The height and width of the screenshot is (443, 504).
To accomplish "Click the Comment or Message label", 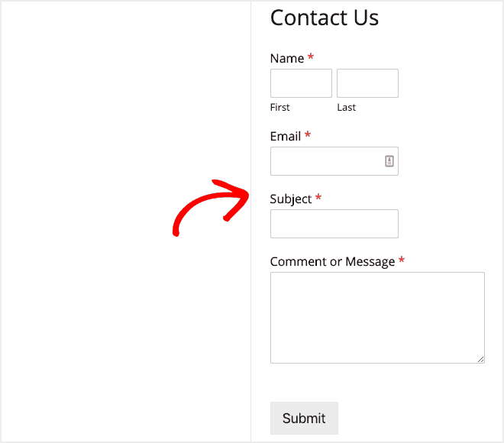I will (332, 262).
